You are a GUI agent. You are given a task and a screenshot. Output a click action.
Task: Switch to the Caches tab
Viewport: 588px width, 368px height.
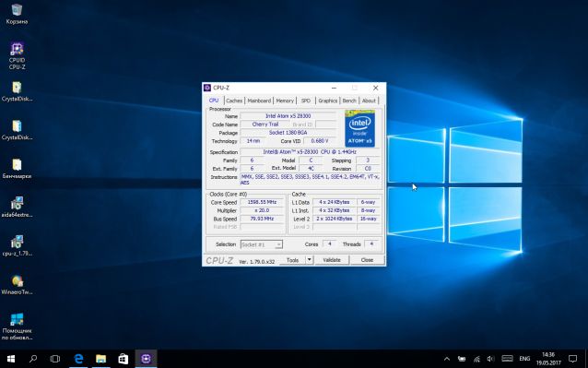point(234,101)
